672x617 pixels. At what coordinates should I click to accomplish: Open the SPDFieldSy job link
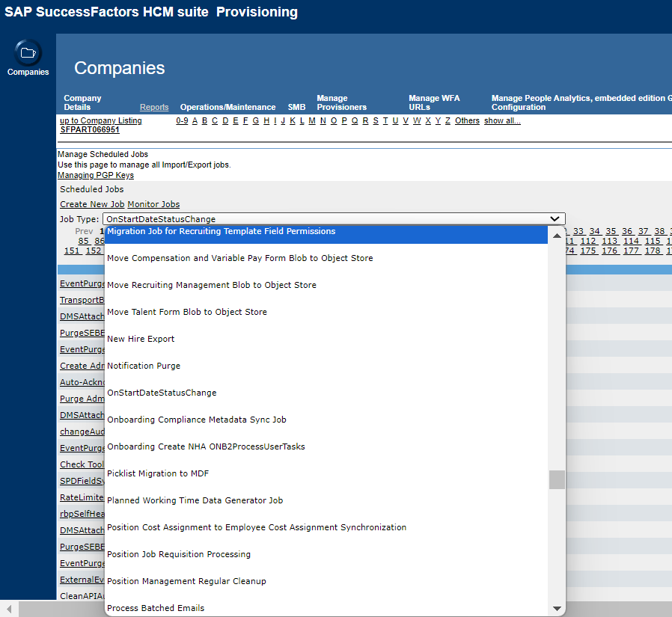click(x=82, y=481)
